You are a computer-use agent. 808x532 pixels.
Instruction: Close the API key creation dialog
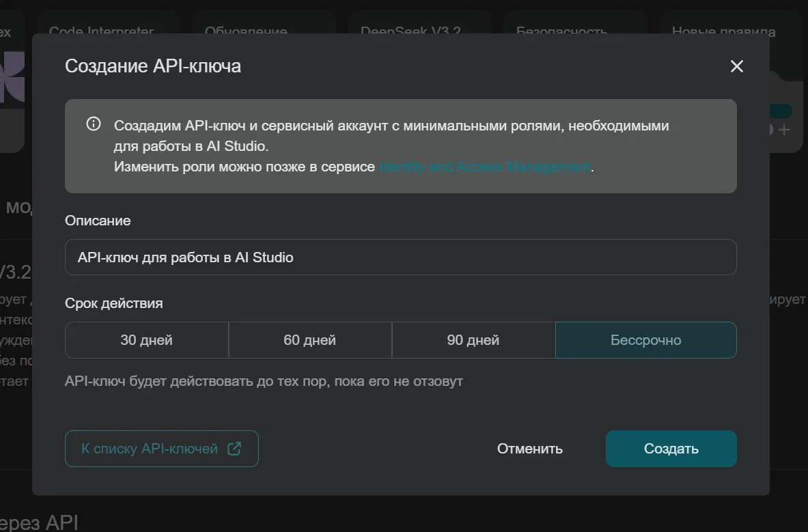coord(736,66)
